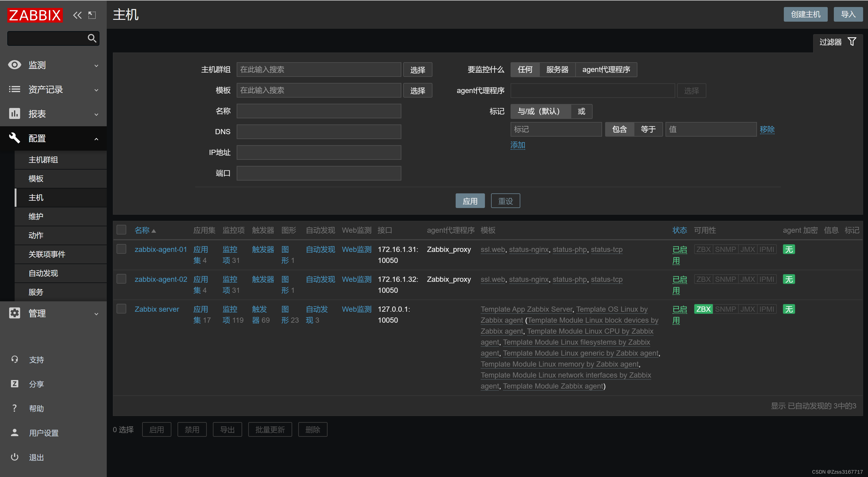The height and width of the screenshot is (477, 868).
Task: Open Zabbix server host link
Action: click(x=157, y=309)
